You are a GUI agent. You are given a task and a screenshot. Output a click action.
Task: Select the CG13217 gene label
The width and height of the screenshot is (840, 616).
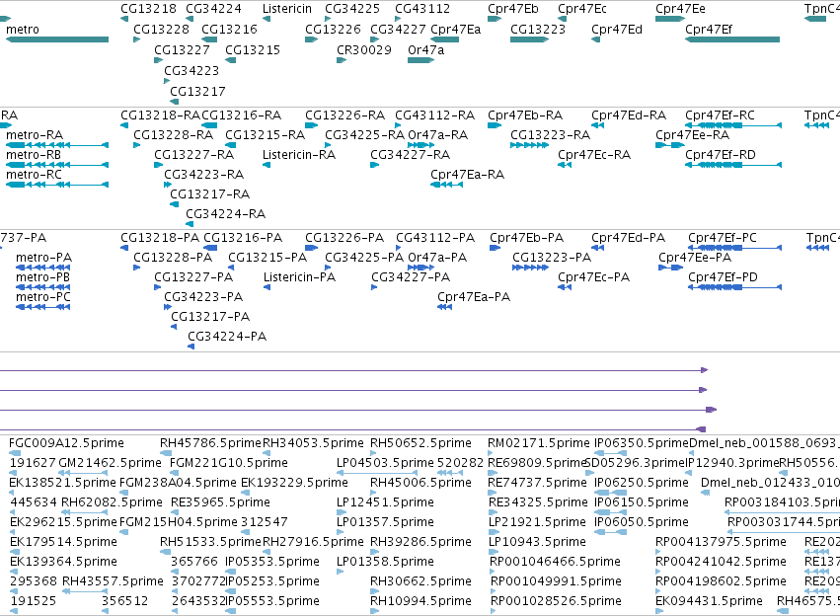(197, 92)
